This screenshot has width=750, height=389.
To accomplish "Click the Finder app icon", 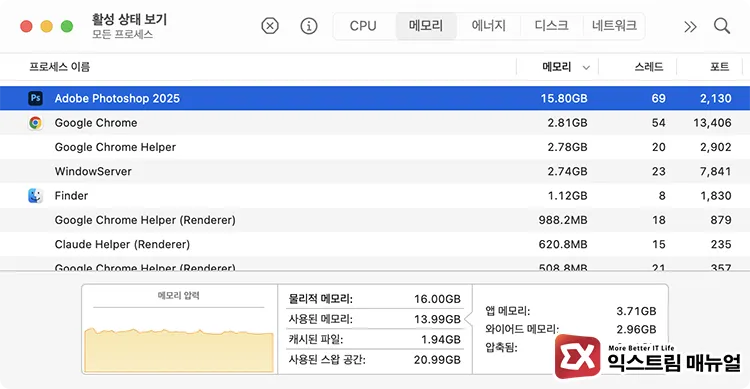I will [35, 196].
